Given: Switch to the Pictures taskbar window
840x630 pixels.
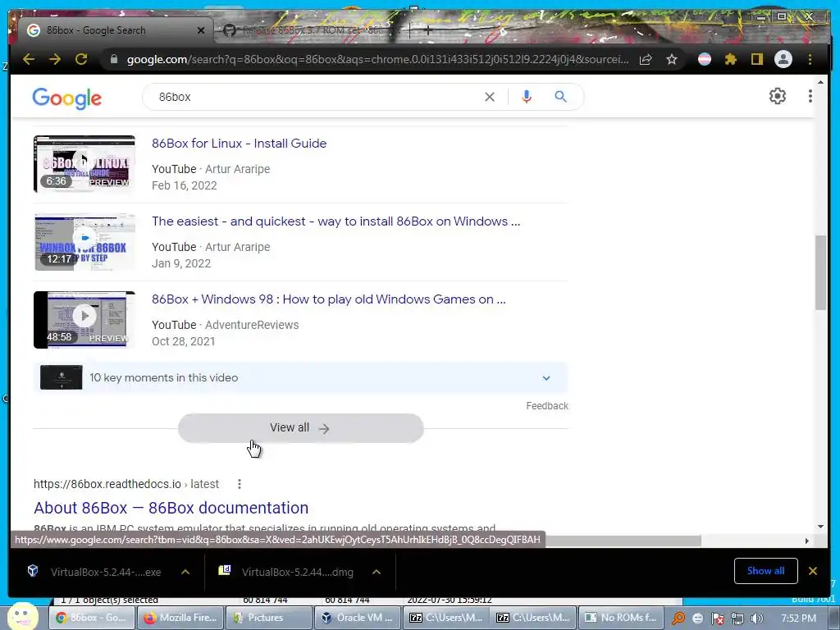Looking at the screenshot, I should click(x=268, y=618).
